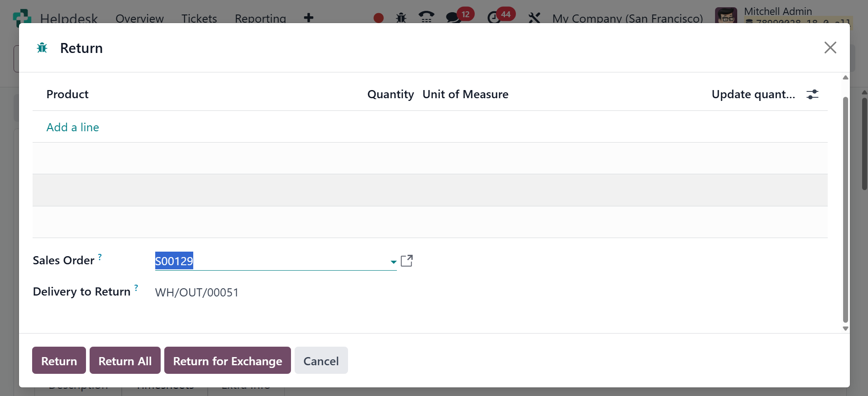Sort by the Product column header

67,94
